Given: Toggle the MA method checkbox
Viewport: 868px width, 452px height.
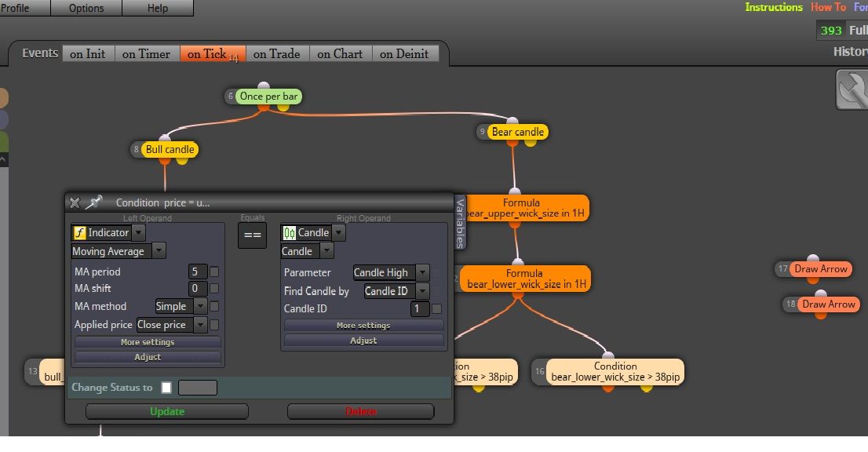Looking at the screenshot, I should [214, 306].
